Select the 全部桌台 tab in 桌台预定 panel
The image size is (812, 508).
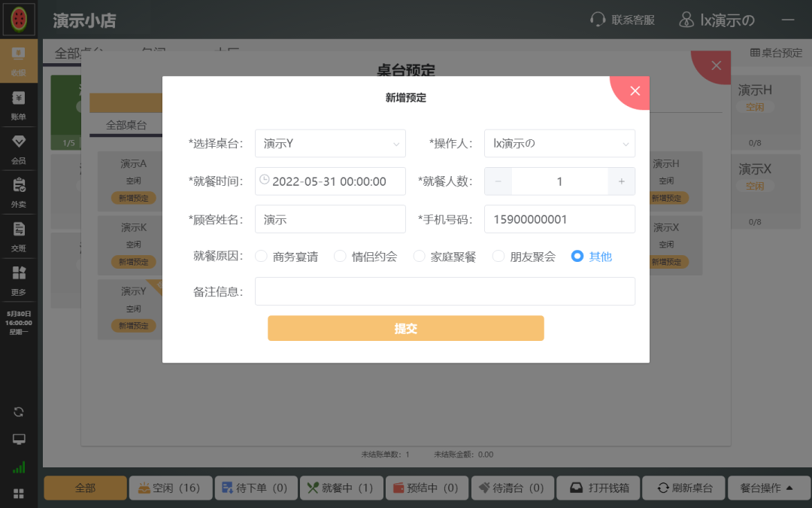pyautogui.click(x=126, y=125)
